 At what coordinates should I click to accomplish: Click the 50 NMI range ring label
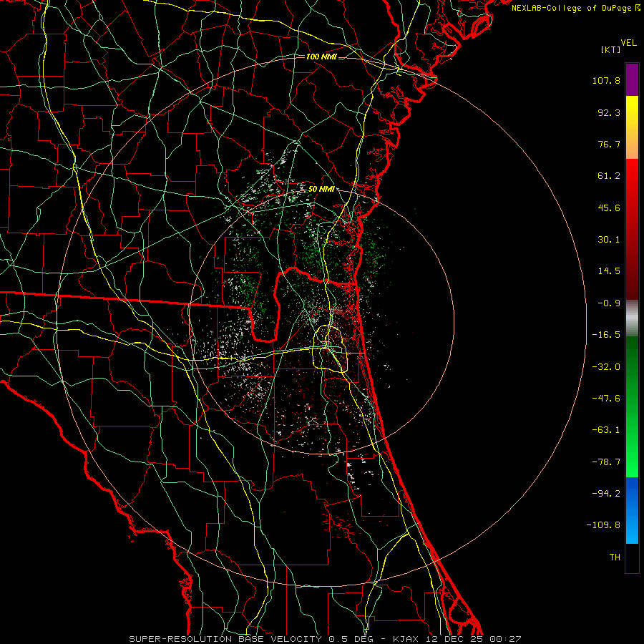[321, 189]
